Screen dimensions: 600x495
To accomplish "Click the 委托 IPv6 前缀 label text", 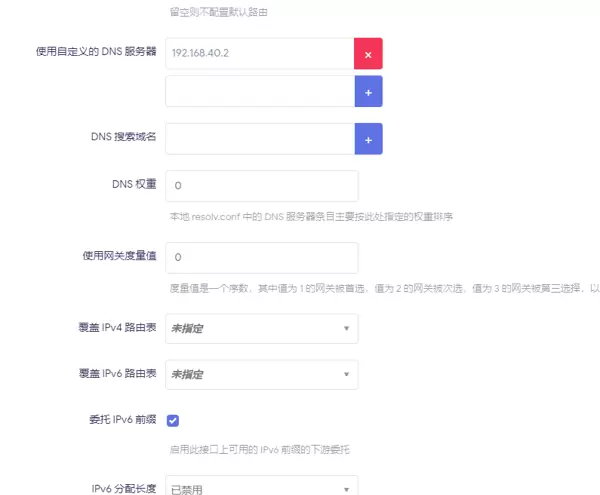I will click(122, 420).
